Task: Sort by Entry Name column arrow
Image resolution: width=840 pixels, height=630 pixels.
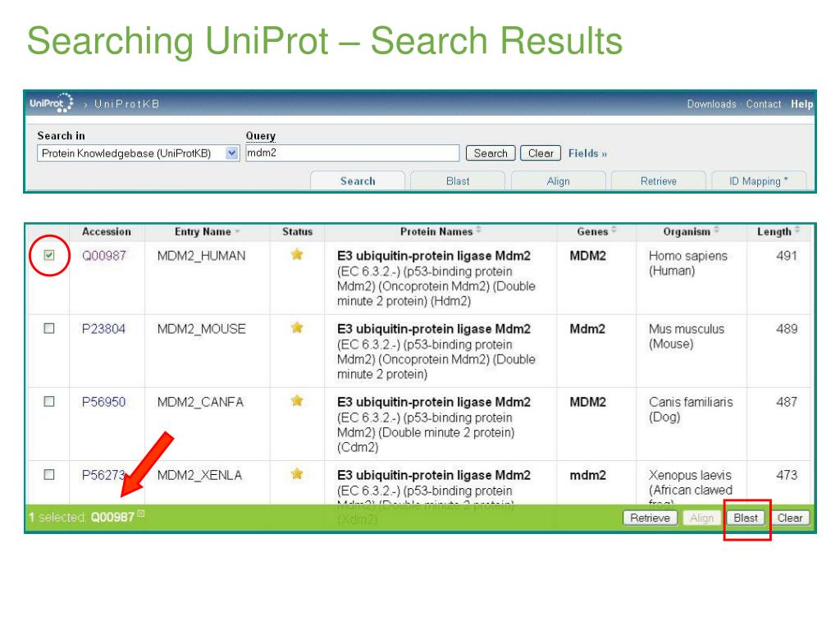Action: click(237, 231)
